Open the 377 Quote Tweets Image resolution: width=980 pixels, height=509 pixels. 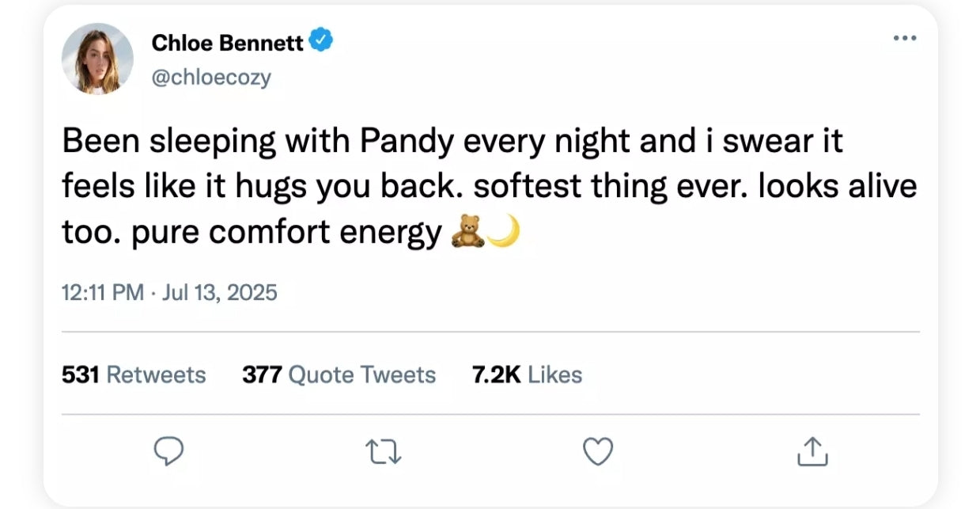(339, 374)
